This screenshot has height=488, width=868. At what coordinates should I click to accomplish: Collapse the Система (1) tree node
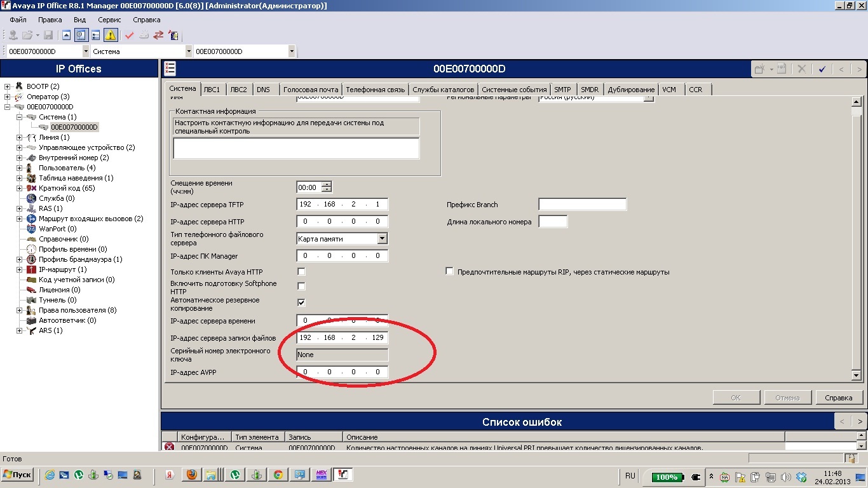pos(20,117)
